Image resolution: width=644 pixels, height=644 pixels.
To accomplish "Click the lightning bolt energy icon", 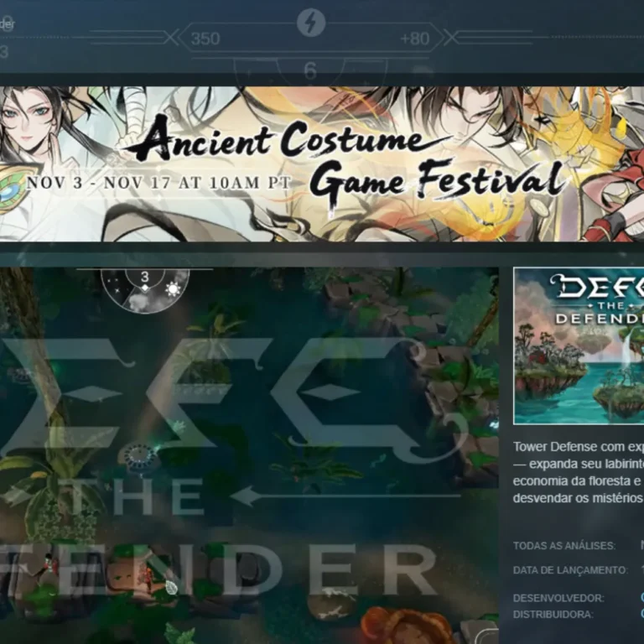I will (x=311, y=23).
